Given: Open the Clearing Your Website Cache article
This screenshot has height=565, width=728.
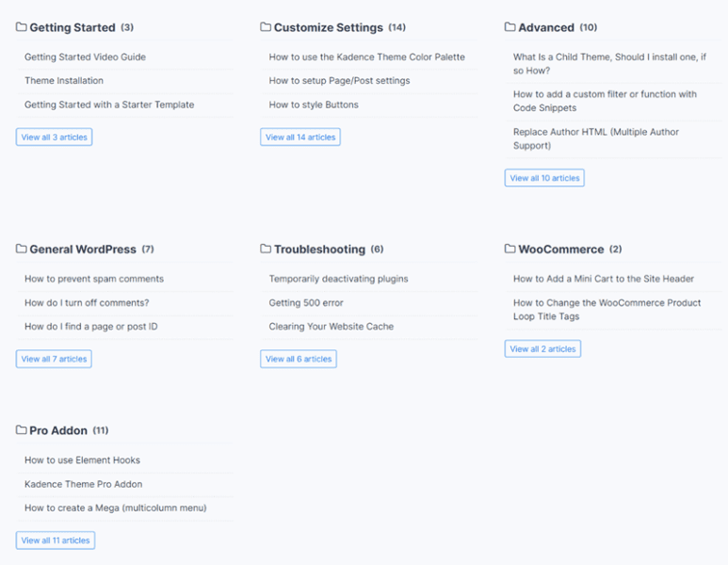Looking at the screenshot, I should (x=332, y=327).
